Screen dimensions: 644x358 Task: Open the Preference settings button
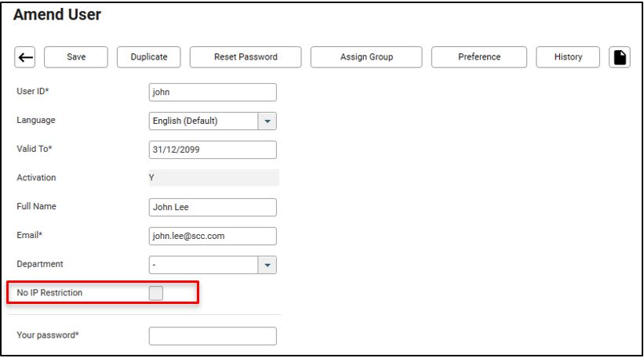point(478,57)
